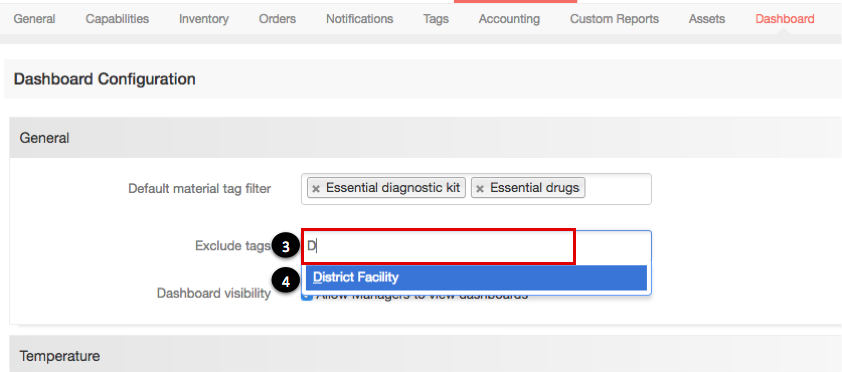Click the Exclude tags input field
Viewport: 842px width, 372px height.
click(476, 246)
